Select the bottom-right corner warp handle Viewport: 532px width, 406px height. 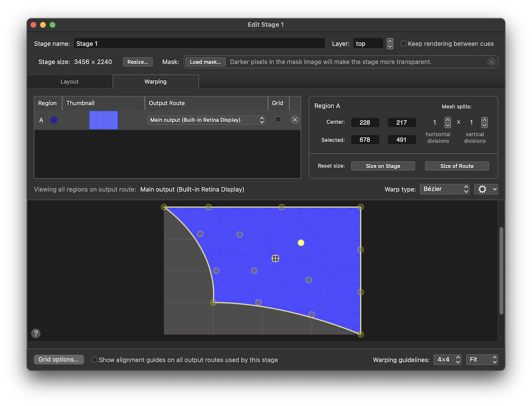tap(361, 334)
